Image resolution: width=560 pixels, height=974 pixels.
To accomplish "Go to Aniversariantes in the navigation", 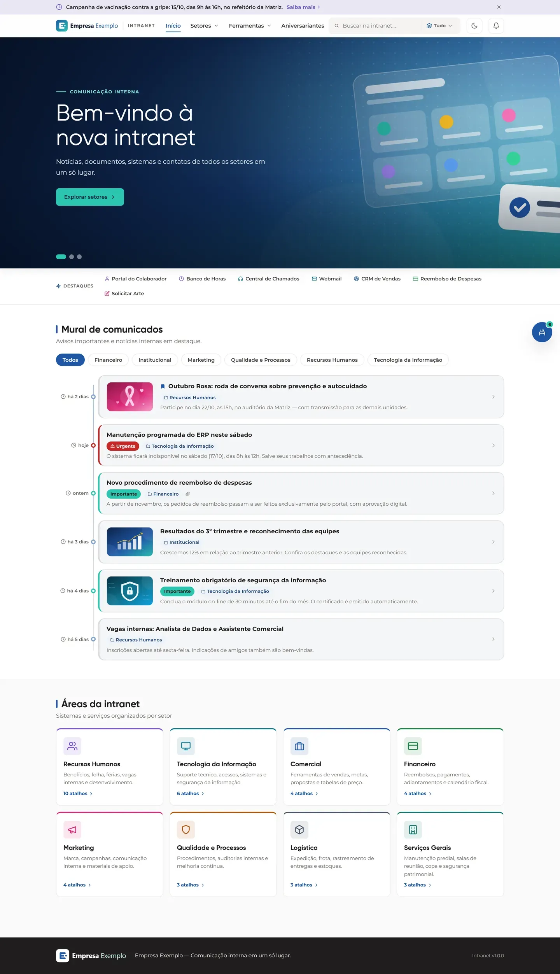I will 303,26.
